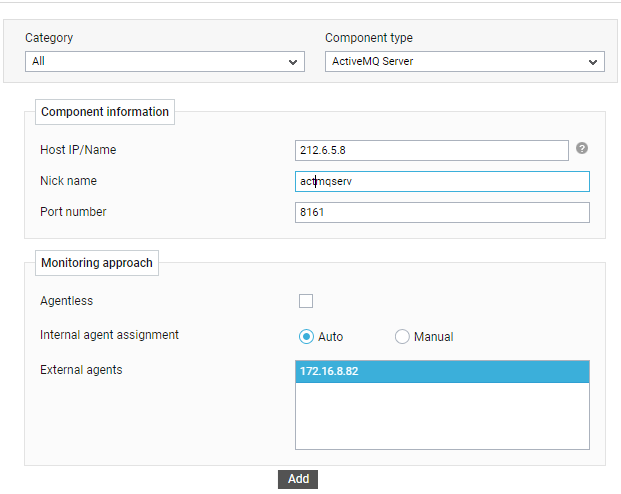621x494 pixels.
Task: Focus the Host IP/Name field with 212.6.5.8
Action: (432, 151)
